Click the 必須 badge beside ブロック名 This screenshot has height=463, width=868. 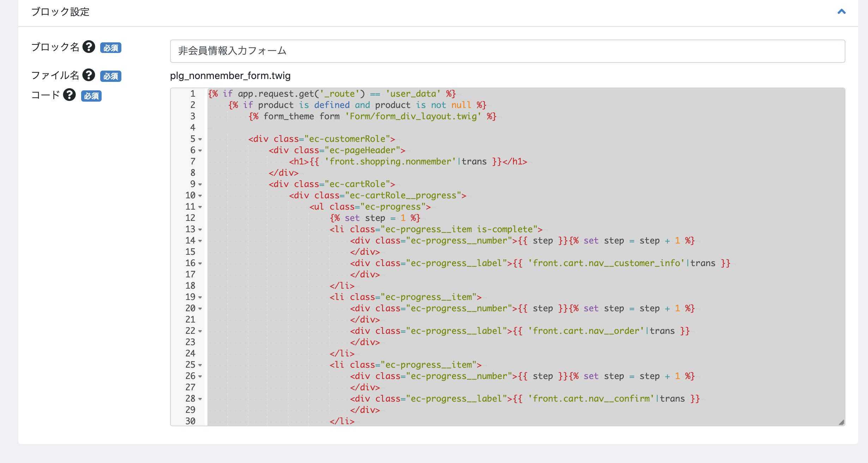pos(111,48)
